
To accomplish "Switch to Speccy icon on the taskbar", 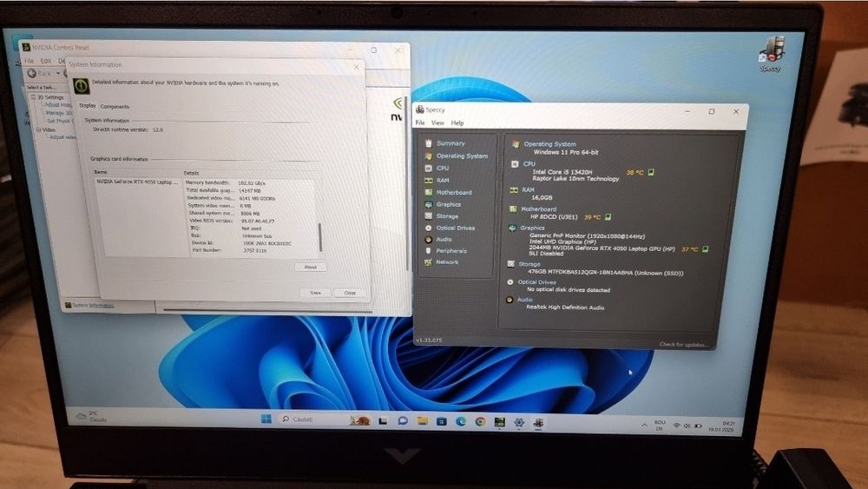I will click(538, 423).
